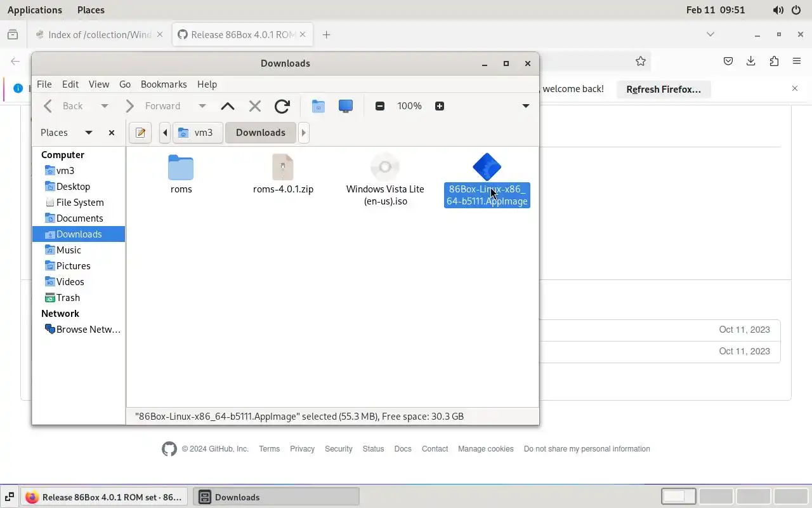
Task: Click the Refresh Firefox button
Action: coord(664,89)
